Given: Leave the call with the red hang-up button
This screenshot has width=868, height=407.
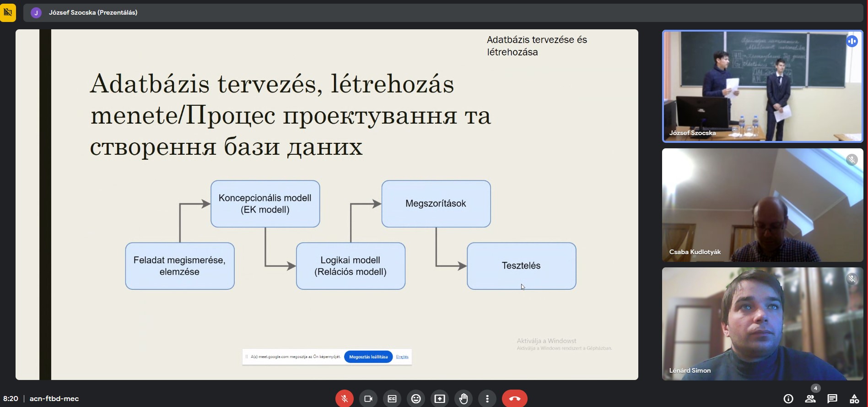Looking at the screenshot, I should point(514,398).
